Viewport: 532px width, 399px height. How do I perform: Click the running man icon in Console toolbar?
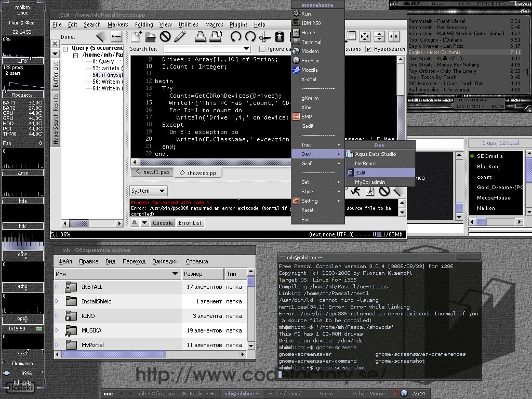point(355,191)
